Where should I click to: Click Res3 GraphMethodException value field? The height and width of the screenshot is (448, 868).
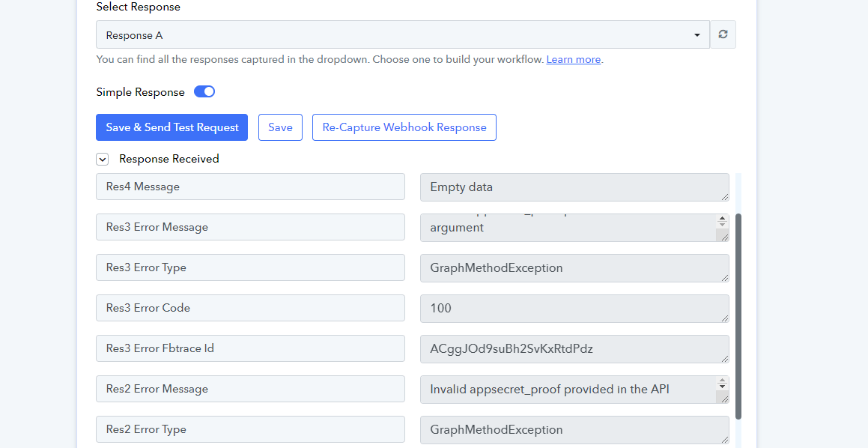click(x=574, y=268)
